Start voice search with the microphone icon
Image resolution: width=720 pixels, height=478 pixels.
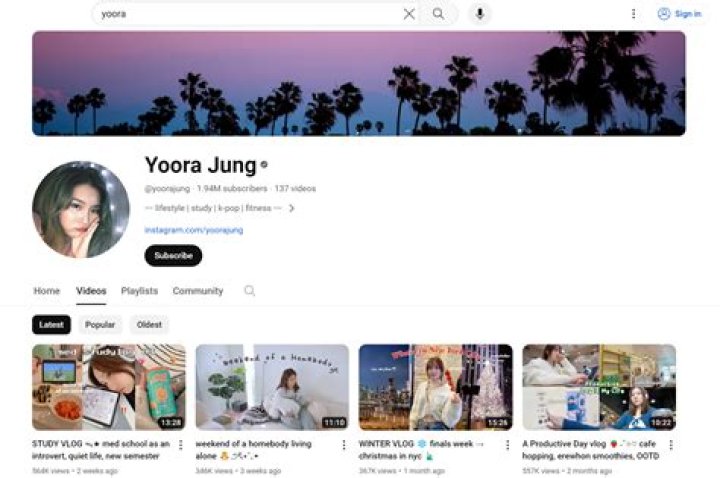tap(480, 14)
